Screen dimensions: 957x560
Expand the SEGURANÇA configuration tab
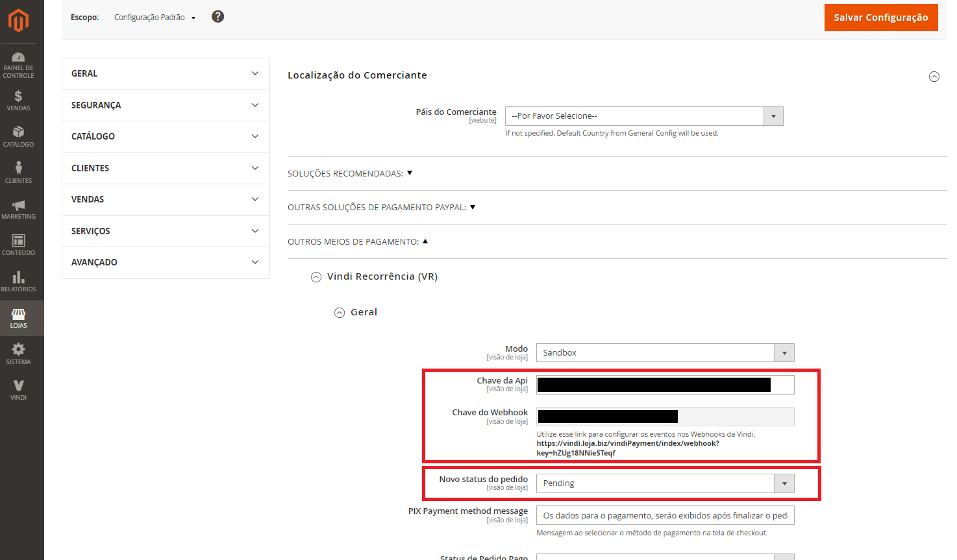tap(166, 105)
